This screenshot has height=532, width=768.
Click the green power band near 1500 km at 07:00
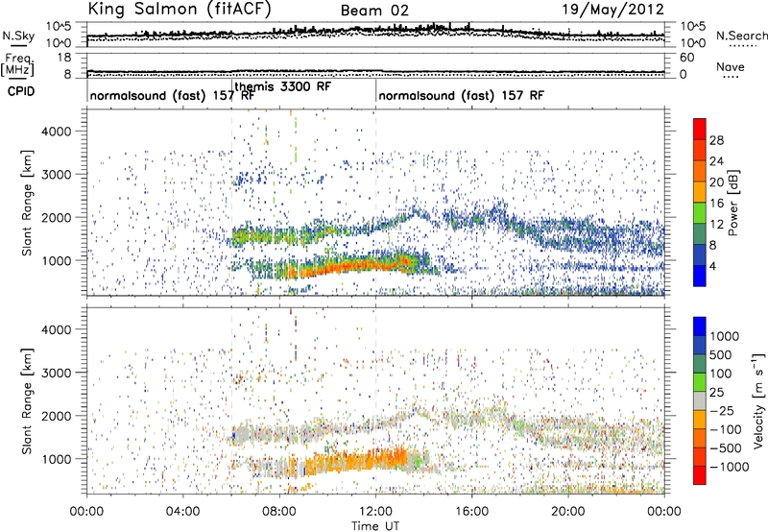point(256,237)
